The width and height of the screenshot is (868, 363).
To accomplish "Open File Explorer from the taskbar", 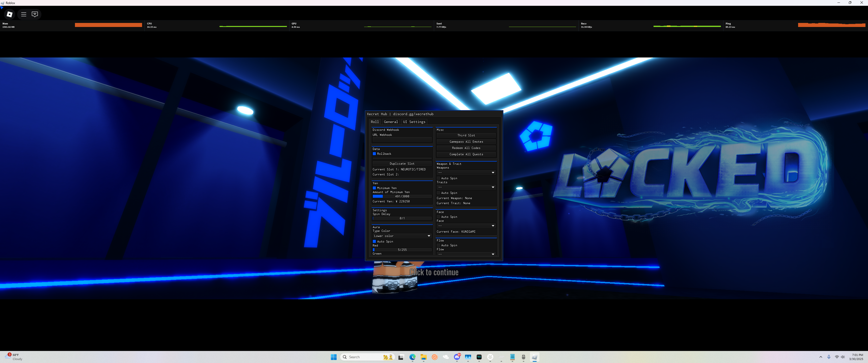I will click(424, 357).
